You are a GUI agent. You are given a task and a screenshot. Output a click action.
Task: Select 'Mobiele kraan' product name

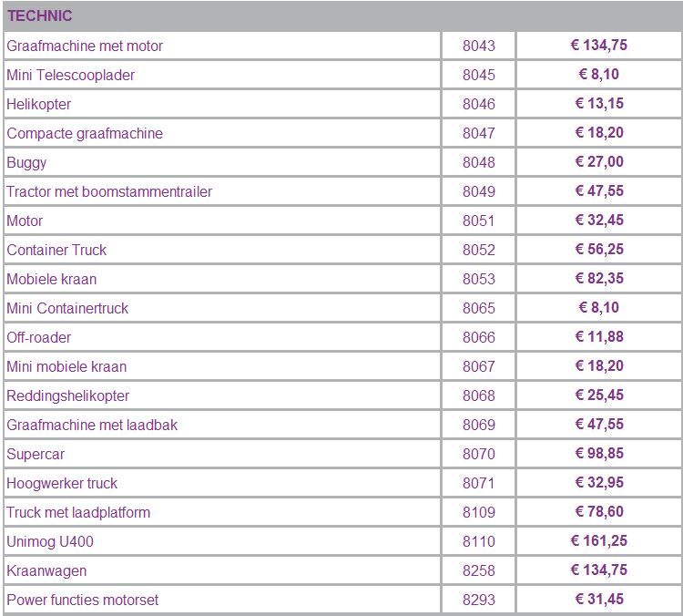[51, 280]
